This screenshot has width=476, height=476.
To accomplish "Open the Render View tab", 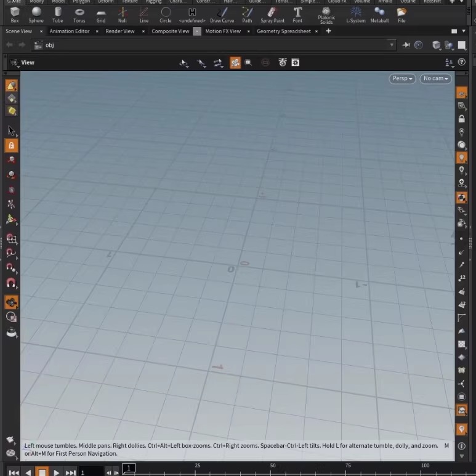I will [120, 31].
